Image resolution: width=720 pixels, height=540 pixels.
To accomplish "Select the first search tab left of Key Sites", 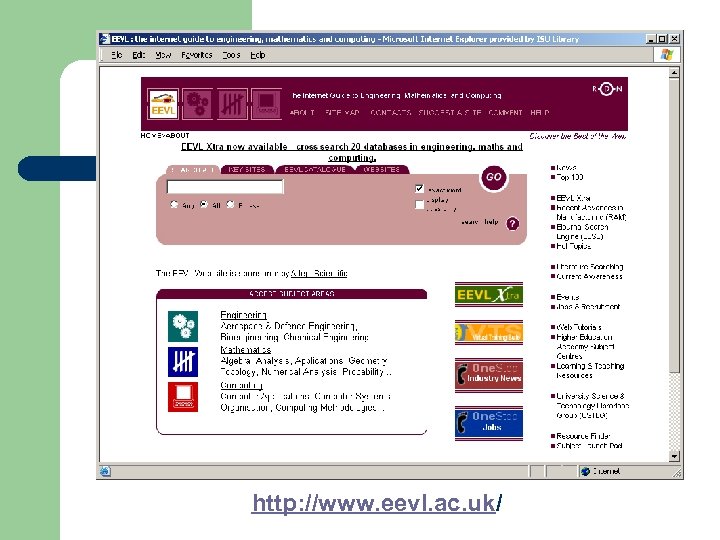I will tap(193, 170).
